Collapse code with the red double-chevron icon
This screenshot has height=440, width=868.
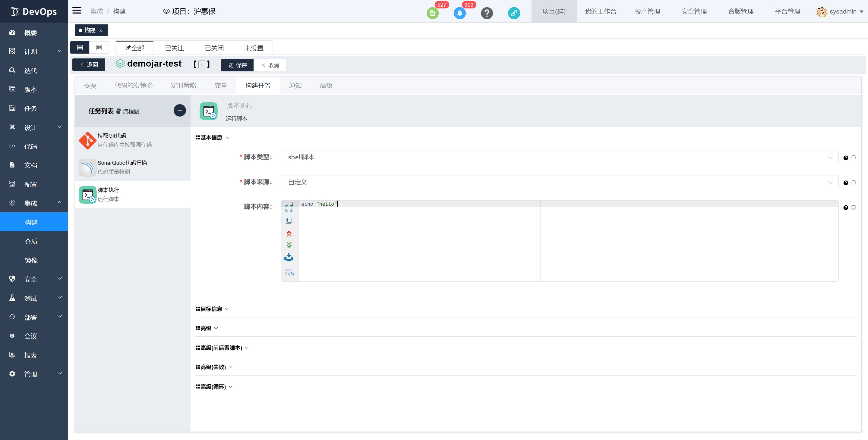point(289,233)
